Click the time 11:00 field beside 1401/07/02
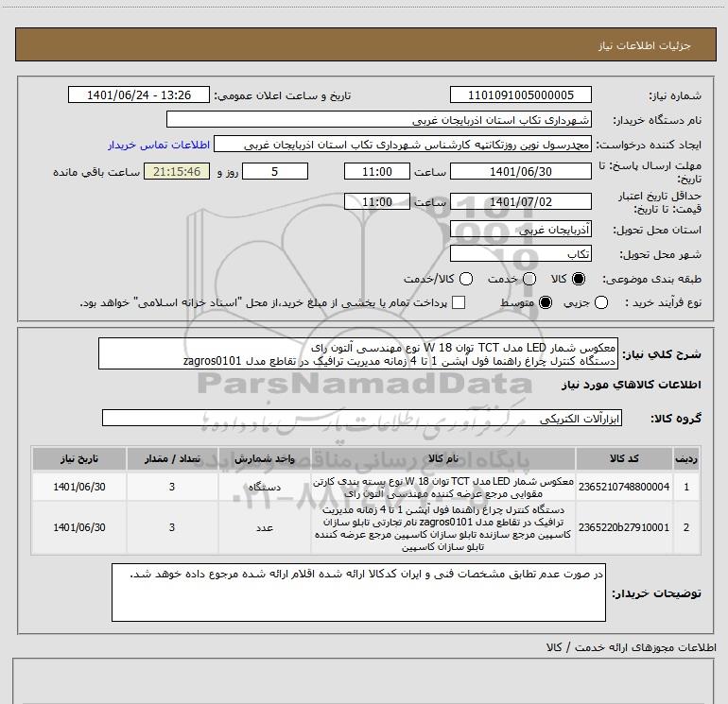Image resolution: width=728 pixels, height=704 pixels. 377,202
